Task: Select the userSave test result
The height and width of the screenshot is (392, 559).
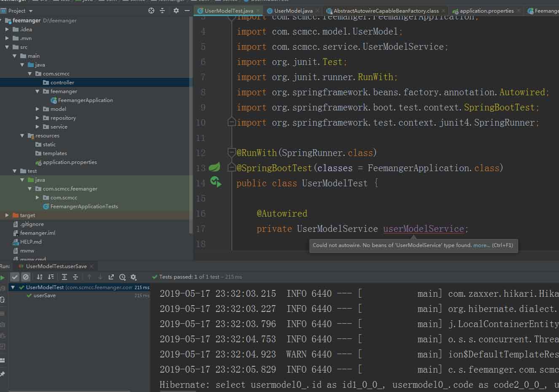Action: point(44,295)
